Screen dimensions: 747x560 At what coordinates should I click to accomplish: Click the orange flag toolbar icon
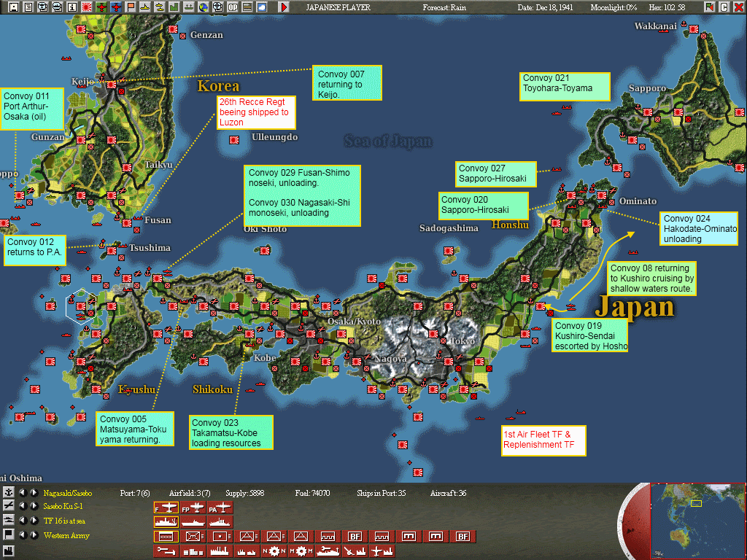(x=130, y=7)
